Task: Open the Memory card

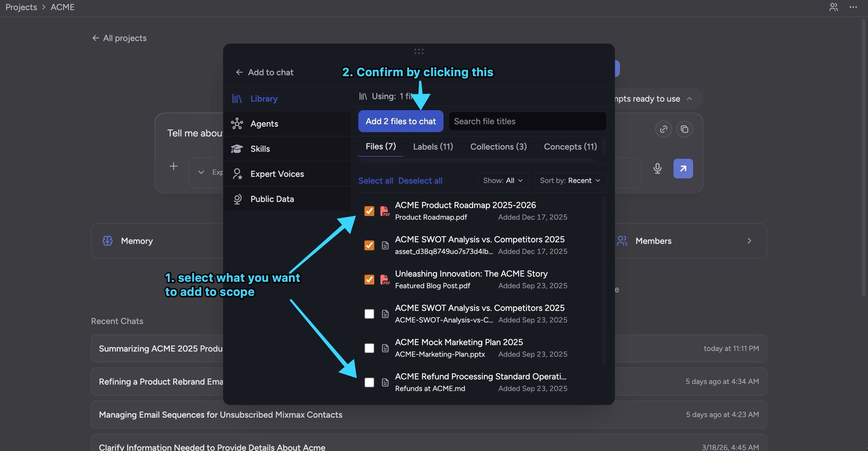Action: tap(157, 241)
